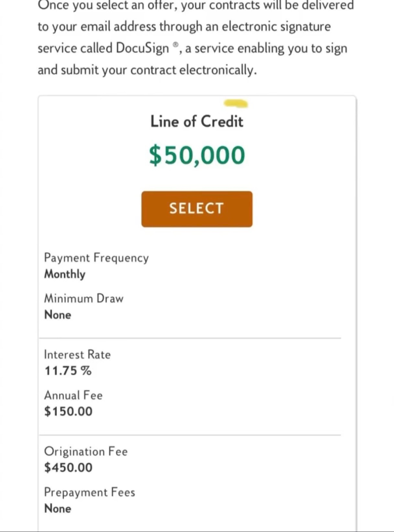Click the green $50,000 credit amount
This screenshot has width=394, height=532.
click(x=197, y=155)
